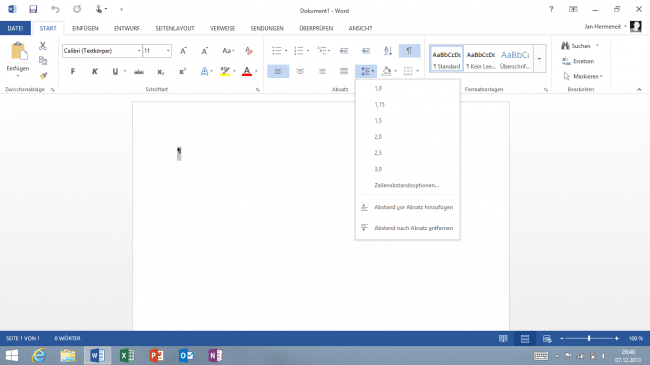Switch to EINFÜGEN tab
The height and width of the screenshot is (365, 650).
tap(85, 28)
